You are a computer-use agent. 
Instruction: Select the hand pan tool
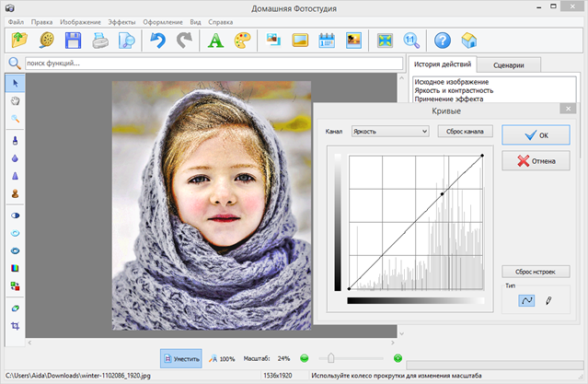[15, 100]
